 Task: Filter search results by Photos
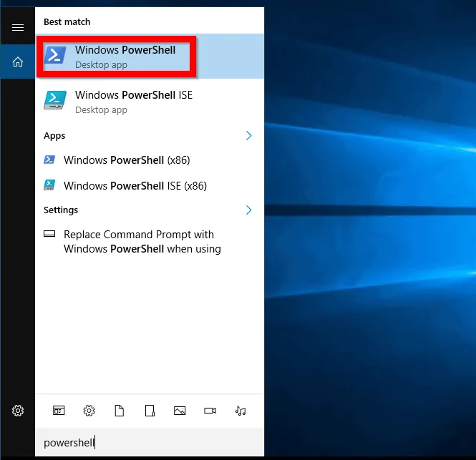pos(180,411)
